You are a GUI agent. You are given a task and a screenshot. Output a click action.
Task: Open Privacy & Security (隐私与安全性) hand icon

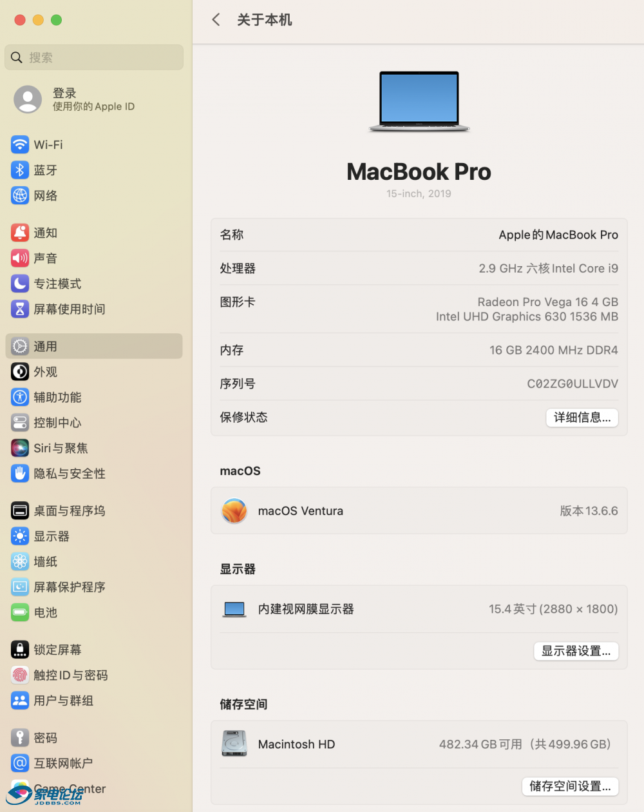pyautogui.click(x=20, y=474)
